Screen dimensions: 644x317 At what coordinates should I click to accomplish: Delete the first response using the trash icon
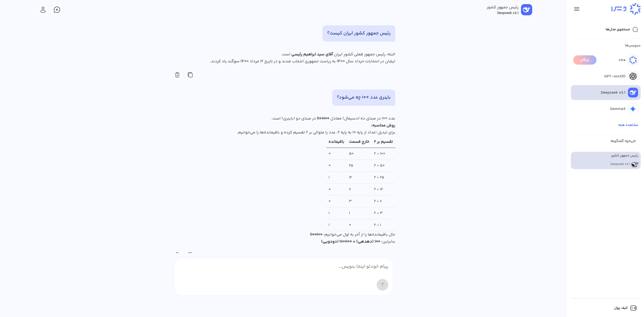177,75
